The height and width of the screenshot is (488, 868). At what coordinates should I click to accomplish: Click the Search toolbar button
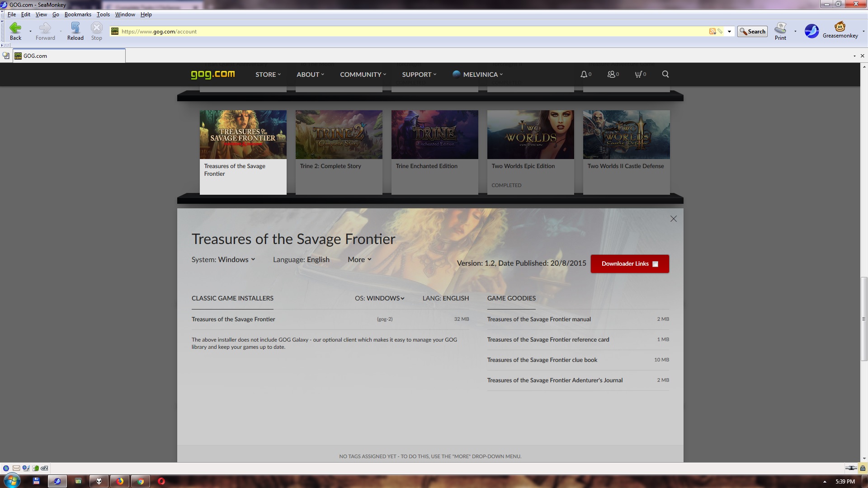pyautogui.click(x=752, y=31)
